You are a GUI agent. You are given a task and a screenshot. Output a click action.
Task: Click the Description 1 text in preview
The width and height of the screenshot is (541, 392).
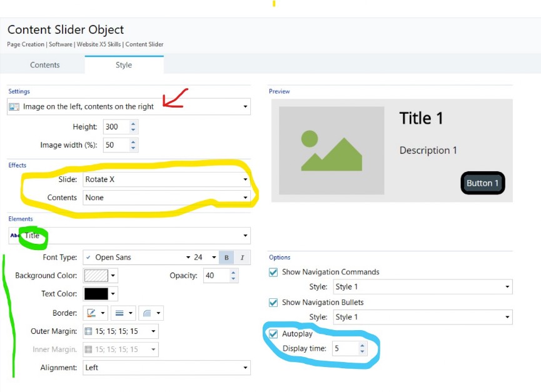[x=428, y=150]
